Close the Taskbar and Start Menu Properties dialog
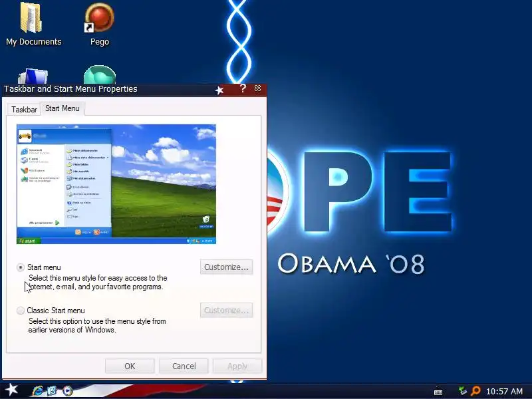Screen dimensions: 532x399 click(257, 88)
